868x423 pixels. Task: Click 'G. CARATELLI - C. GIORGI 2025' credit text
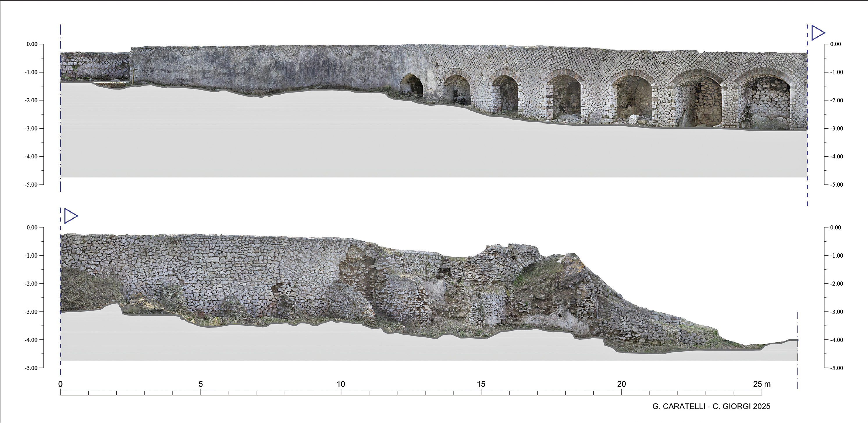(711, 406)
